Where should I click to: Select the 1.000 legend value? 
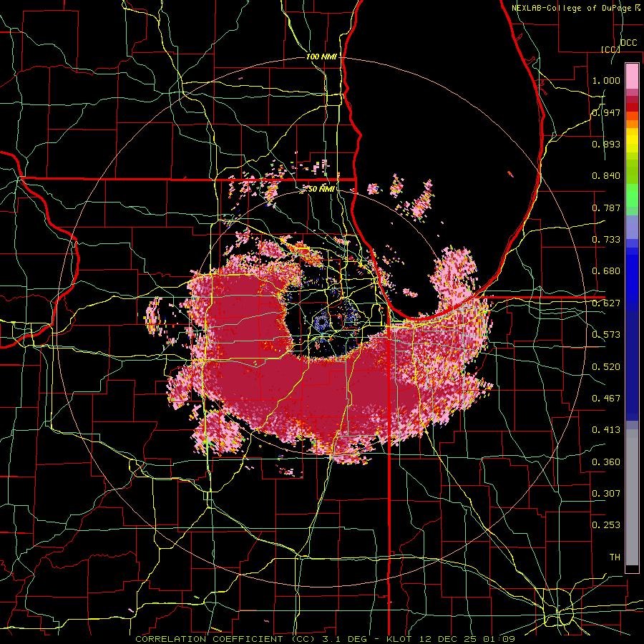tap(606, 80)
